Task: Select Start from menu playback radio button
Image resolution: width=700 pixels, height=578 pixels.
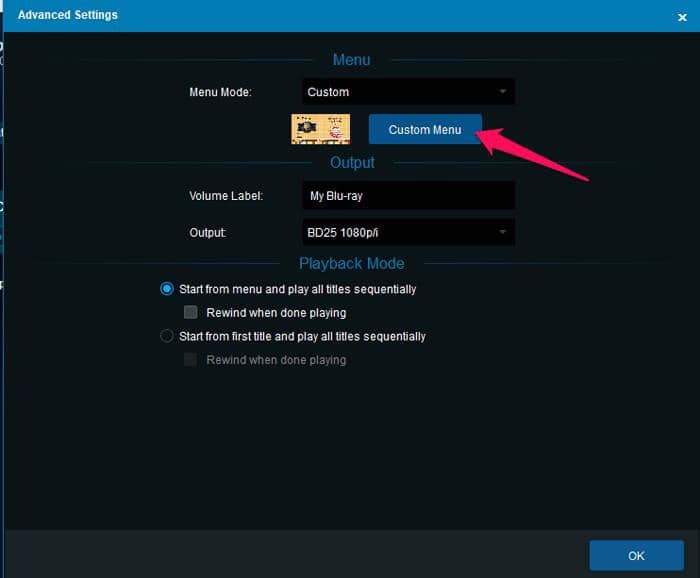Action: click(167, 289)
